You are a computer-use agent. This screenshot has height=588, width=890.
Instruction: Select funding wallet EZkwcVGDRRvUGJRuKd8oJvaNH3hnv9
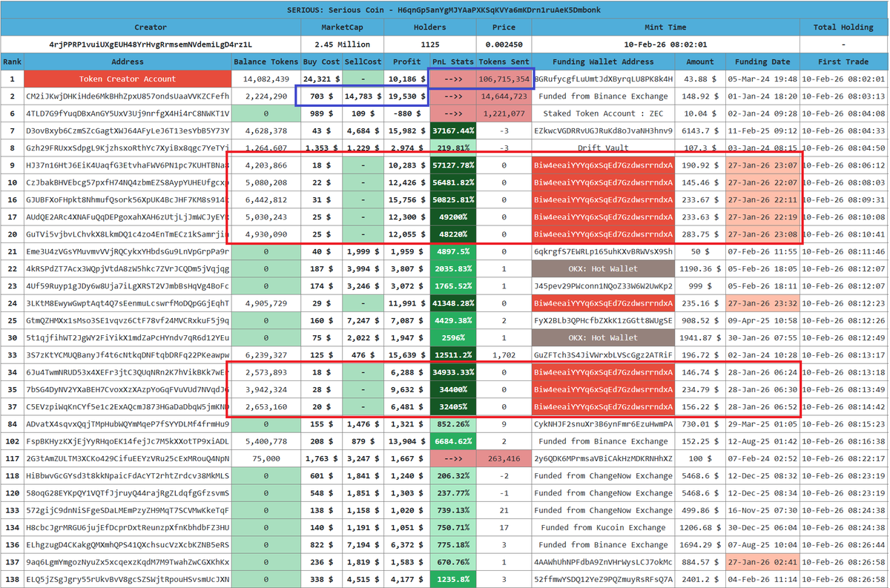coord(602,131)
